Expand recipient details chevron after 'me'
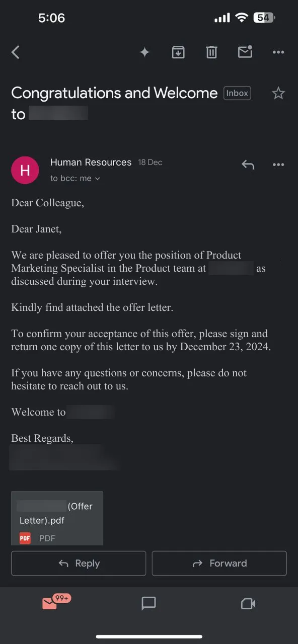The width and height of the screenshot is (298, 644). pyautogui.click(x=98, y=179)
